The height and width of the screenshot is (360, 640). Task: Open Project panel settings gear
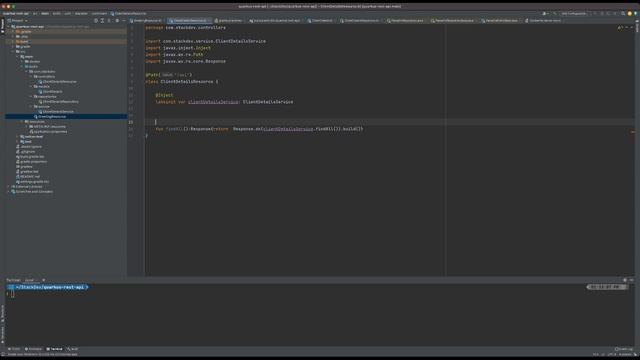click(117, 20)
